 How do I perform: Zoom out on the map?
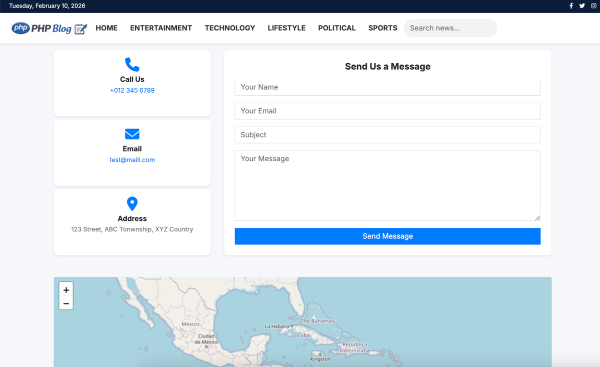(66, 303)
